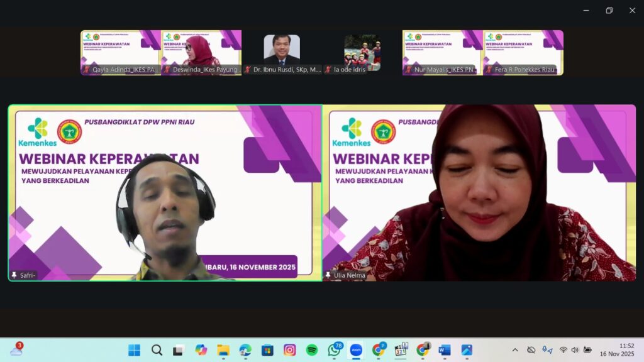Open the Zoom app in taskbar

point(356,350)
